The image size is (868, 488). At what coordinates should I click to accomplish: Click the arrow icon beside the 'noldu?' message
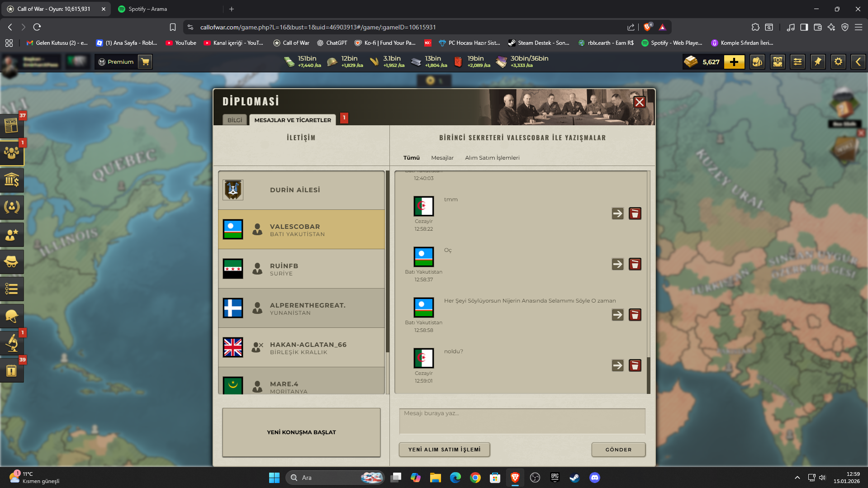click(x=618, y=365)
